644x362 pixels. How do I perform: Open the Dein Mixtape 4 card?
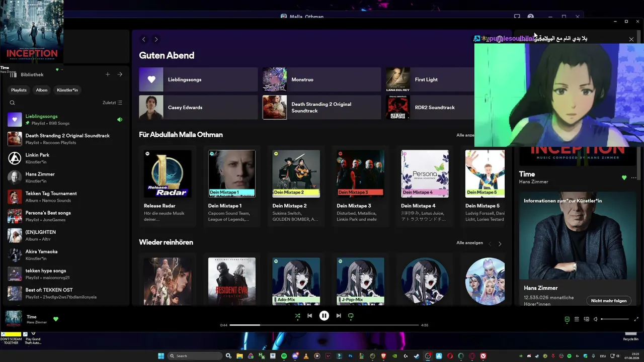425,186
